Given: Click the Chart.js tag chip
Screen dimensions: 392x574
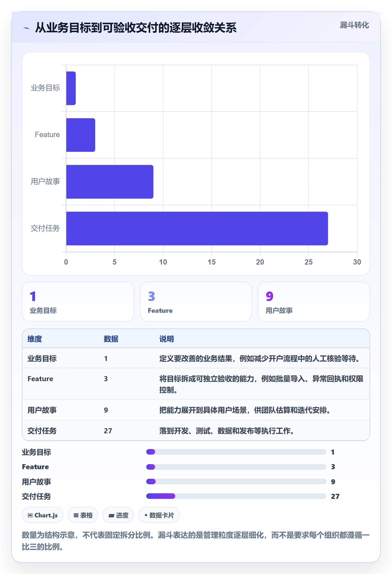Looking at the screenshot, I should (x=43, y=515).
